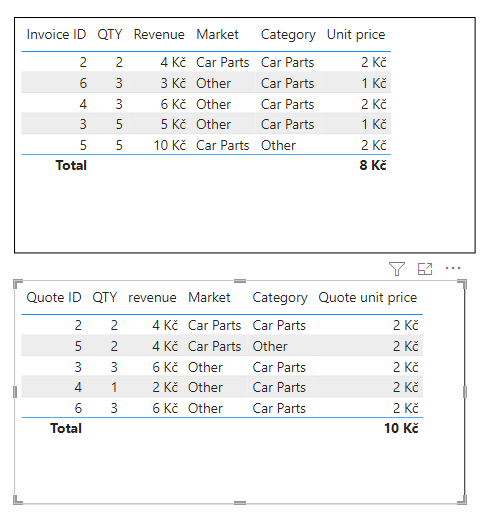The height and width of the screenshot is (515, 492).
Task: Sort by Quote unit price column header
Action: coord(368,298)
